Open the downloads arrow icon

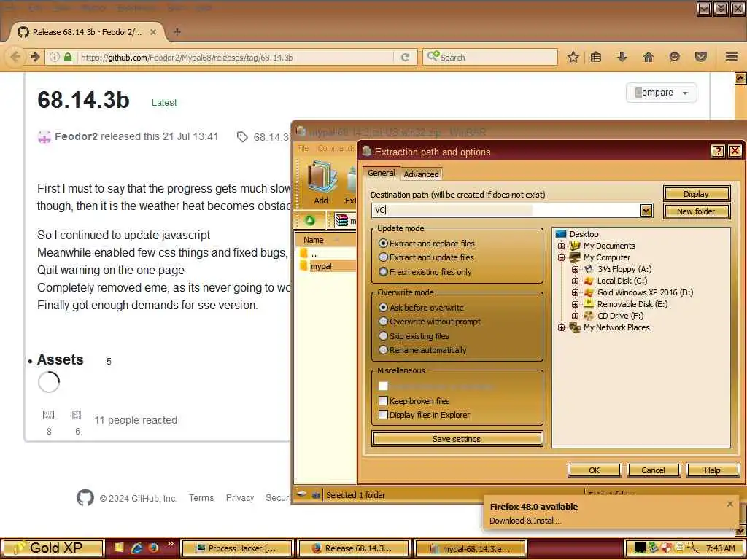[622, 57]
